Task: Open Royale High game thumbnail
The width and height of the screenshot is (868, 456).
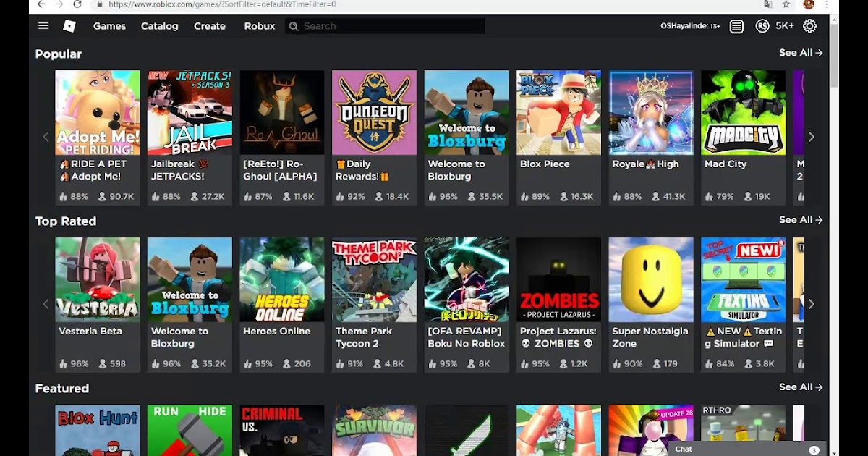Action: (651, 112)
